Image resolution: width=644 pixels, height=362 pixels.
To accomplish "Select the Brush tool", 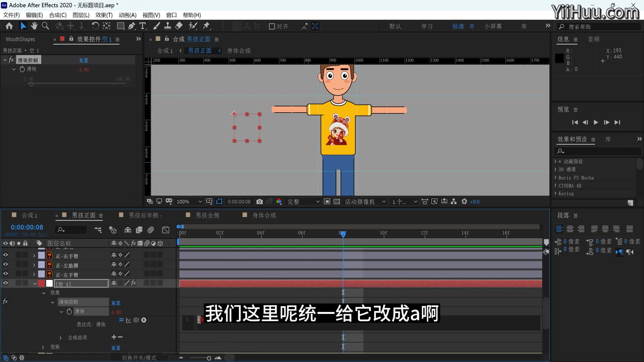I will (157, 26).
